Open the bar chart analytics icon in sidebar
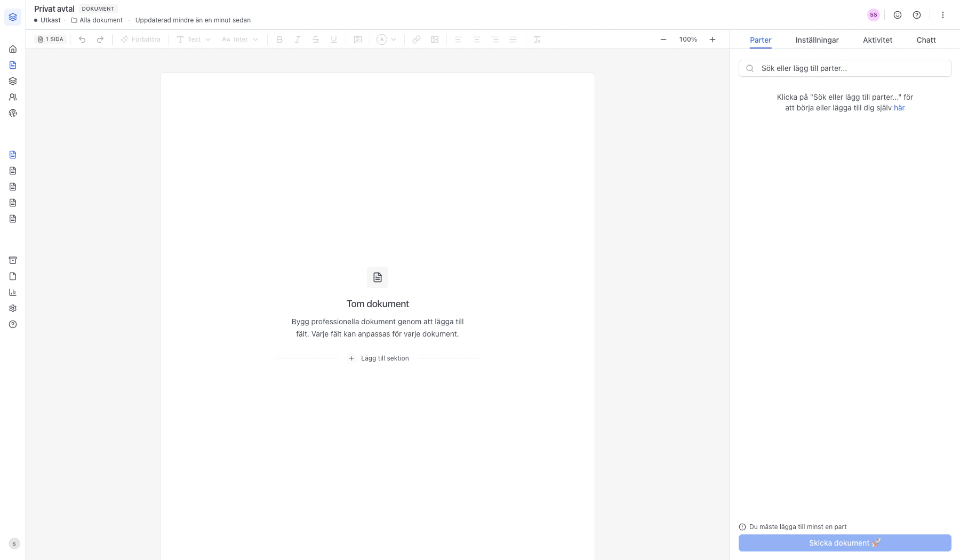The width and height of the screenshot is (960, 560). tap(13, 292)
